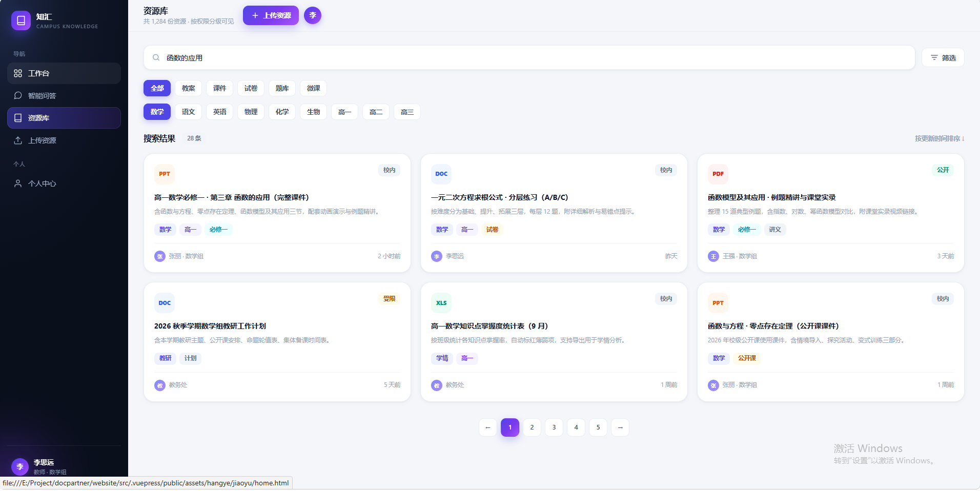Click the DOC icon on 教研工作计划 card
Screen dimensions: 980x491
point(165,303)
